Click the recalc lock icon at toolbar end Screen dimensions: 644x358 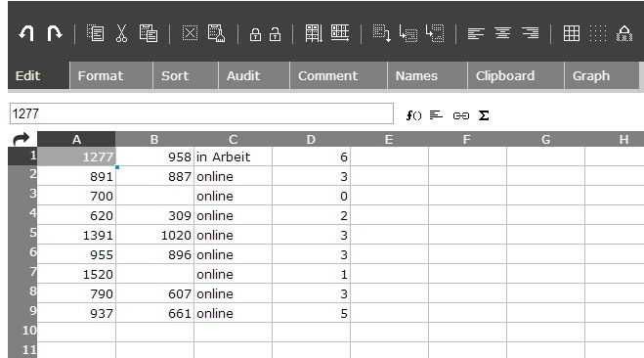(624, 33)
